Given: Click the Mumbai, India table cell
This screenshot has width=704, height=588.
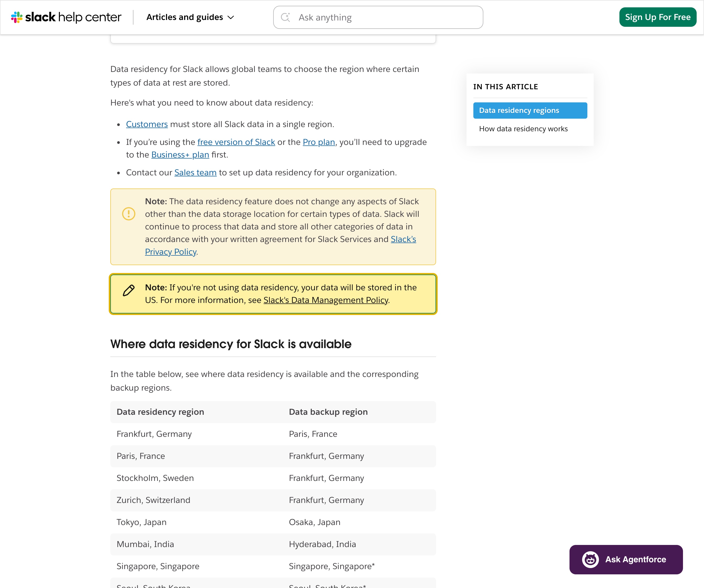Looking at the screenshot, I should point(145,544).
